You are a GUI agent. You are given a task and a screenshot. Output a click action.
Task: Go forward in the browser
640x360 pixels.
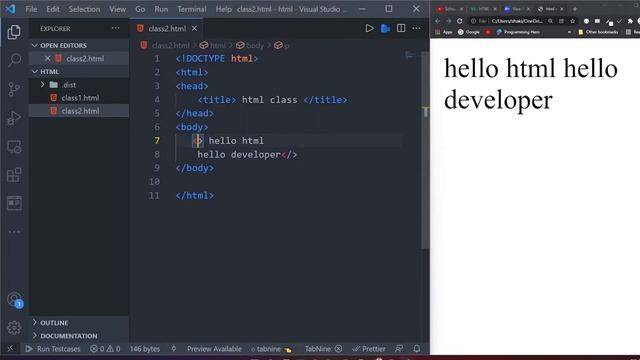[x=449, y=21]
